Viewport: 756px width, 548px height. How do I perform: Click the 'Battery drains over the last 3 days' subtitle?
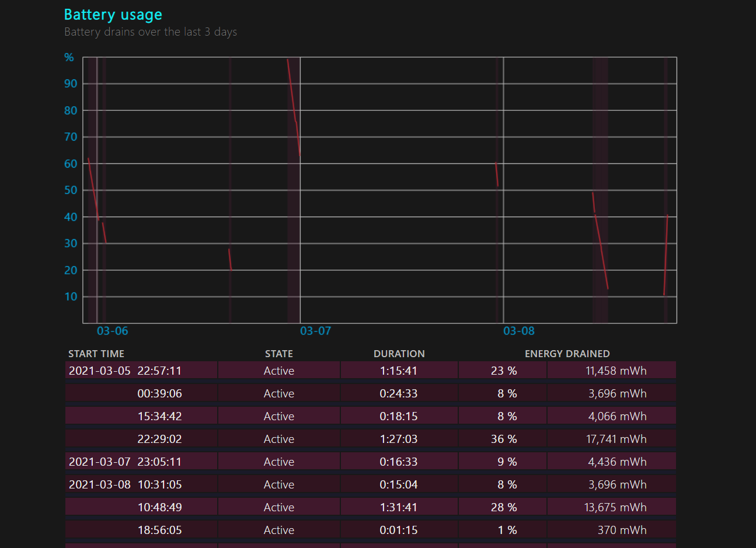[150, 32]
